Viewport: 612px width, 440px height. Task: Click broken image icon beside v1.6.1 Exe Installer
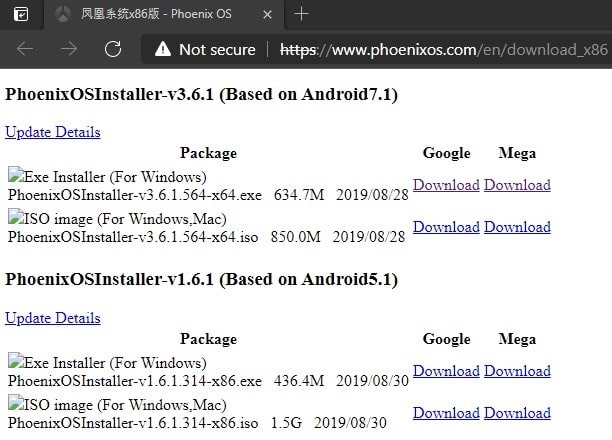point(16,361)
